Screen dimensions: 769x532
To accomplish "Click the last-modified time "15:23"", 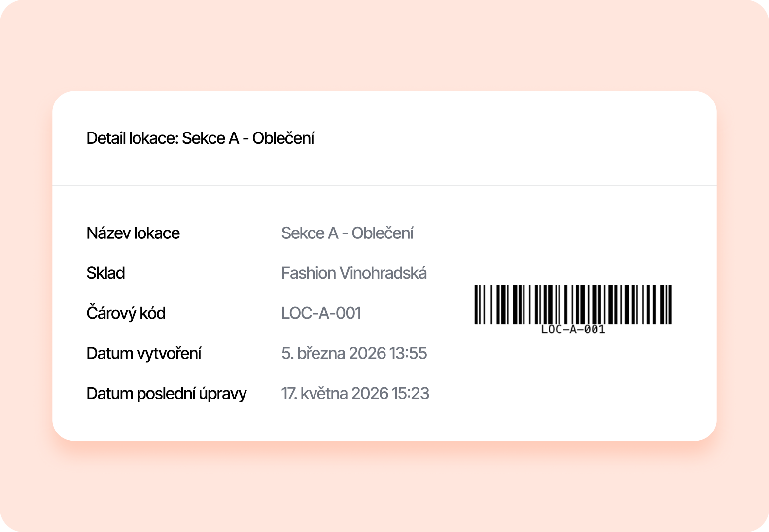I will coord(411,394).
